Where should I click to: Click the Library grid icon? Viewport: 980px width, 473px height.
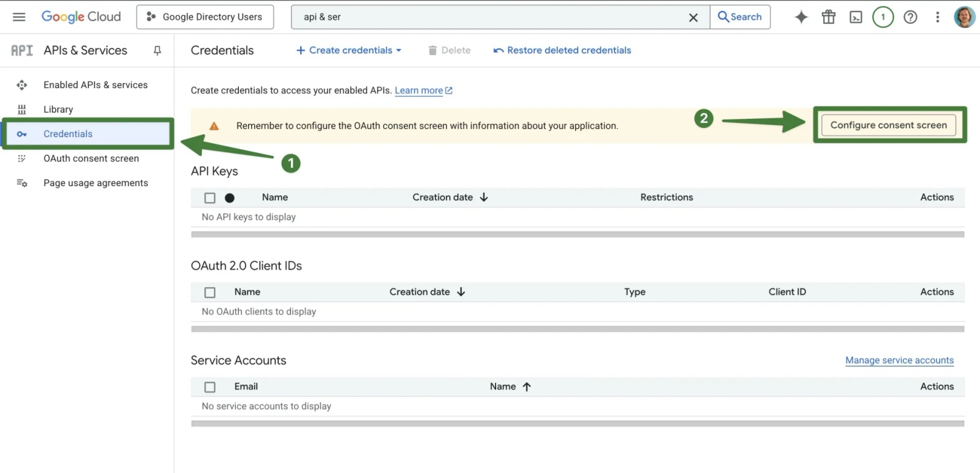pos(21,110)
